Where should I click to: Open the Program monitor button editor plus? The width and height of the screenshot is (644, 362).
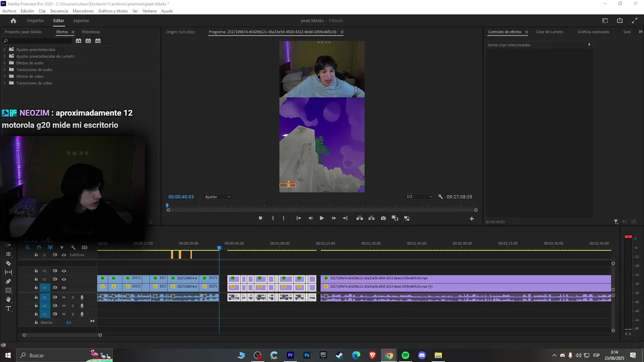[471, 218]
